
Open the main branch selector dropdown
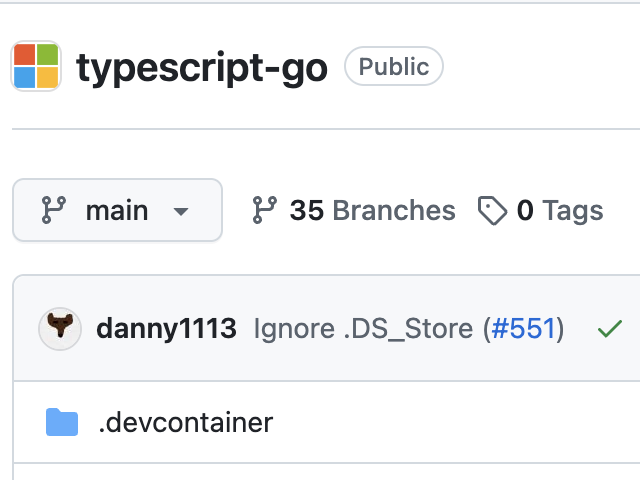click(118, 210)
